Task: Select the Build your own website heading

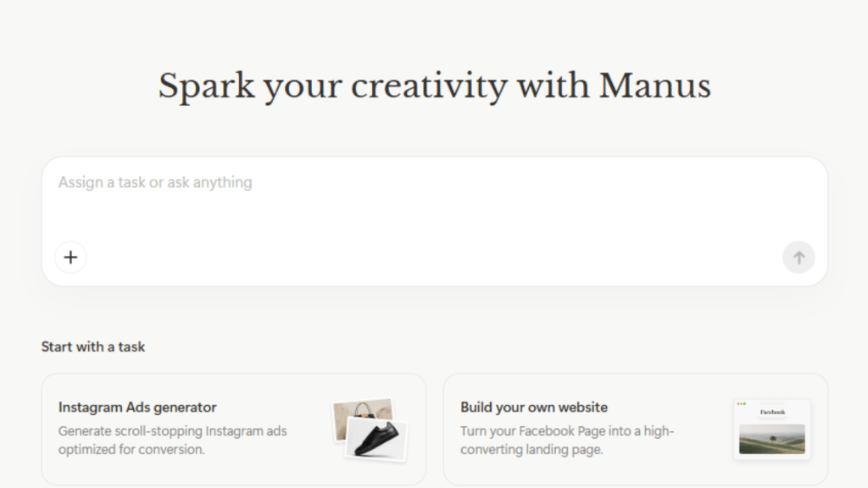Action: [x=533, y=408]
